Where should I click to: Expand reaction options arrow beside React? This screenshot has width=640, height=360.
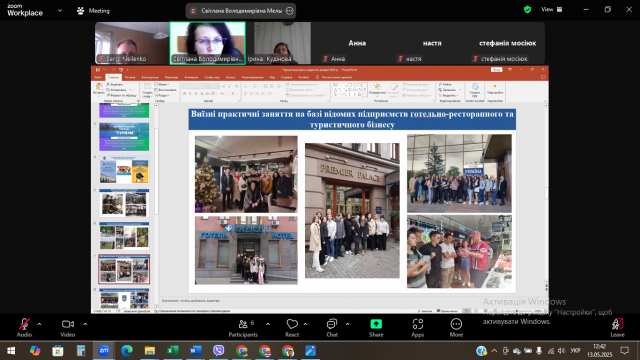305,324
